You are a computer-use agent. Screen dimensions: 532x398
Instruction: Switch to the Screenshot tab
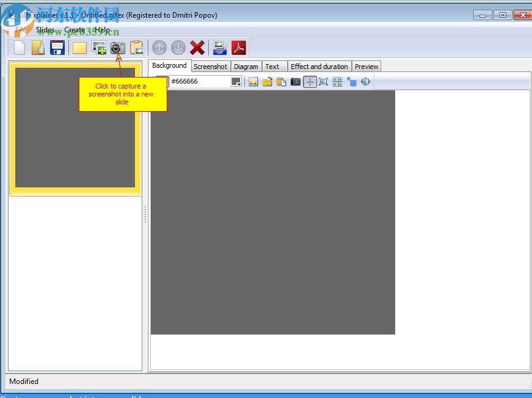[210, 67]
